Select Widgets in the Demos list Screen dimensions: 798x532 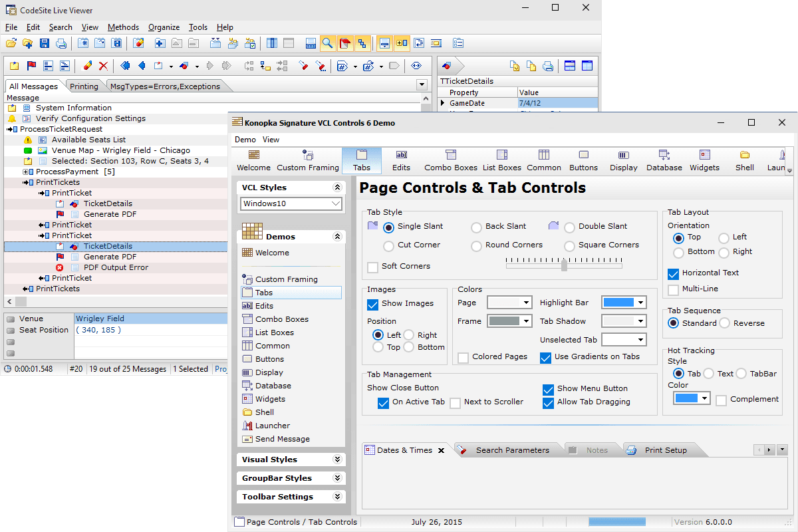270,399
